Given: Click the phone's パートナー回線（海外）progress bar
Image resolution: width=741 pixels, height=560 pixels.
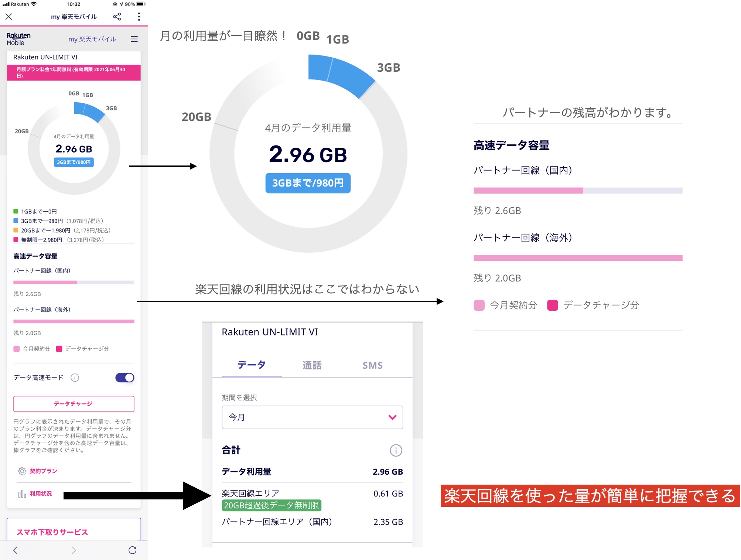Looking at the screenshot, I should coord(74,321).
